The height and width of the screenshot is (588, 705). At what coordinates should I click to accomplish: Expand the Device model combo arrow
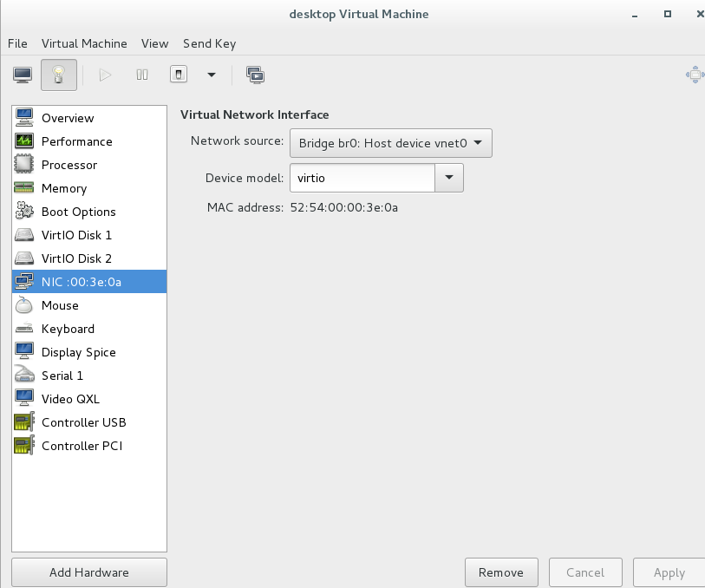point(448,178)
